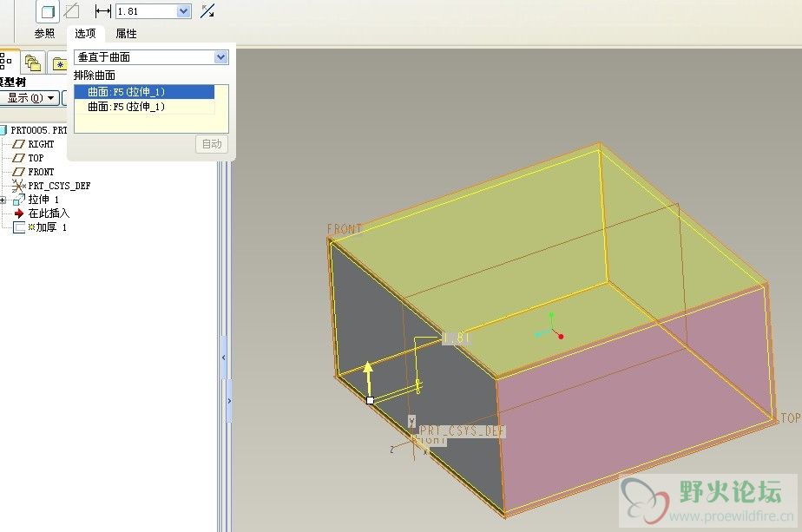Open the 属性 tab
Screen dimensions: 802x532
[x=127, y=34]
